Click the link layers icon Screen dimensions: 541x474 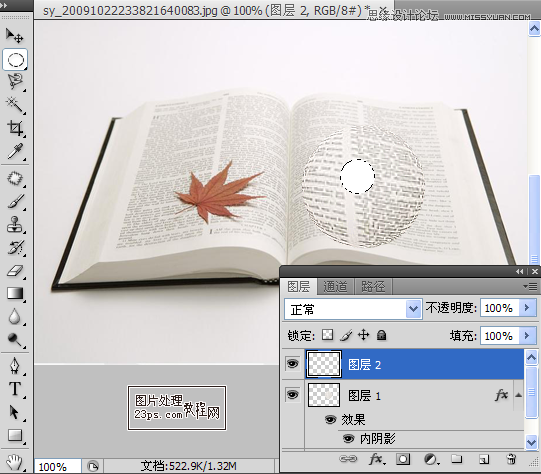click(x=348, y=459)
